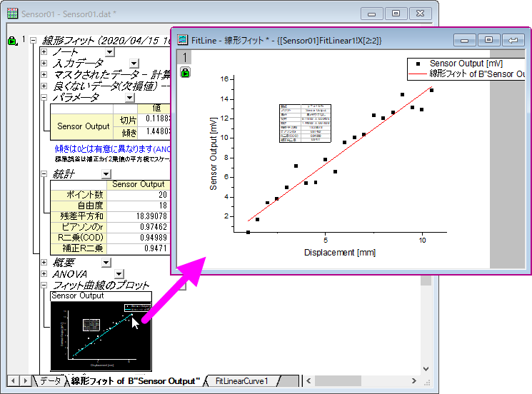Viewport: 532px width, 394px height.
Task: Click the FitLine graph window icon
Action: (183, 40)
